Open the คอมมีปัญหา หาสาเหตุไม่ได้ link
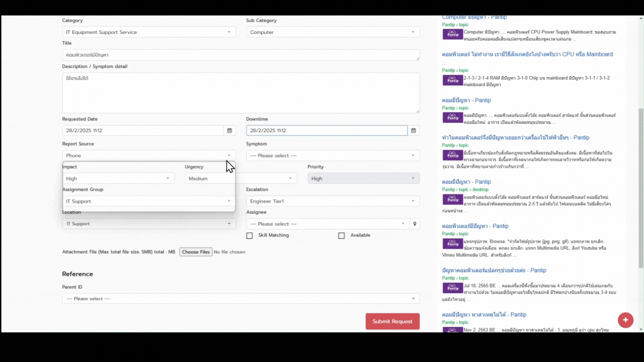 click(484, 314)
